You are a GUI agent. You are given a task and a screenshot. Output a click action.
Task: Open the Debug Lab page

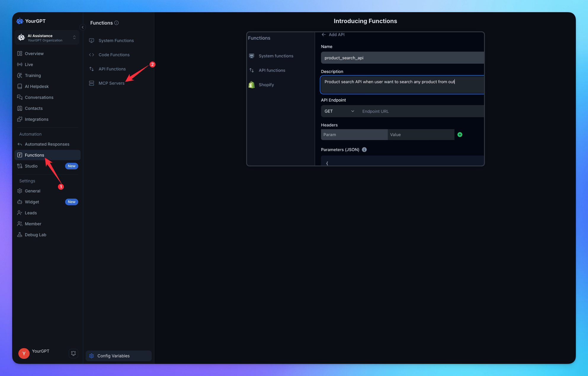click(35, 235)
